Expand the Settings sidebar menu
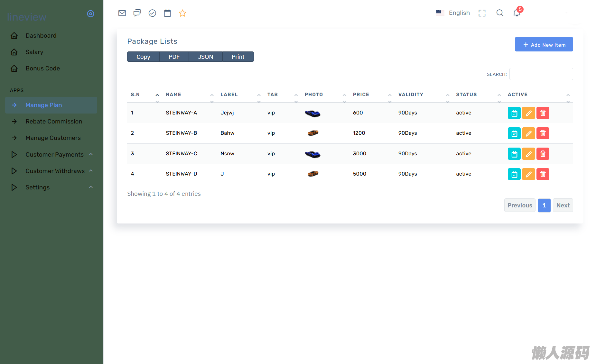The height and width of the screenshot is (364, 596). [x=38, y=187]
